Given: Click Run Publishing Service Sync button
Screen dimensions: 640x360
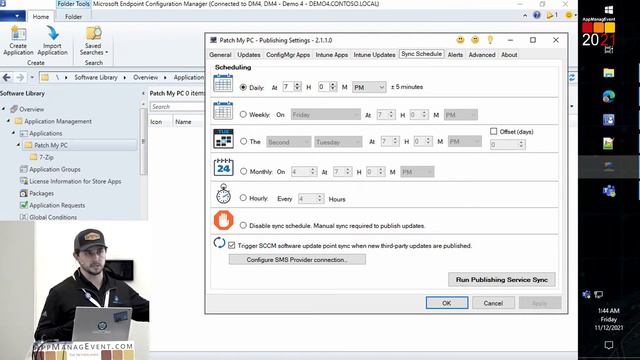Looking at the screenshot, I should pyautogui.click(x=502, y=280).
